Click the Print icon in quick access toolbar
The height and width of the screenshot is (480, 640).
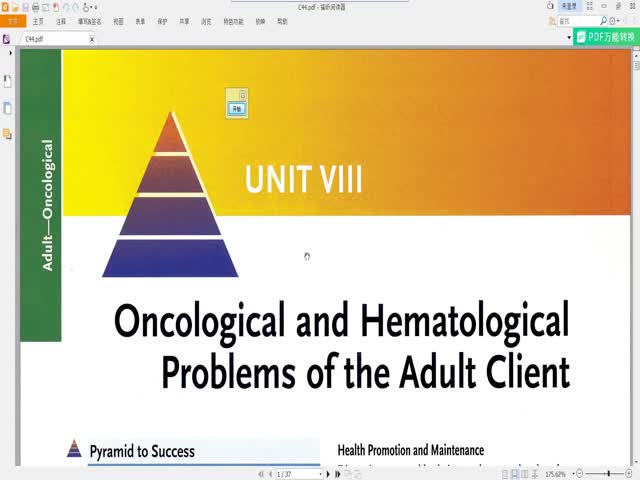tap(35, 7)
